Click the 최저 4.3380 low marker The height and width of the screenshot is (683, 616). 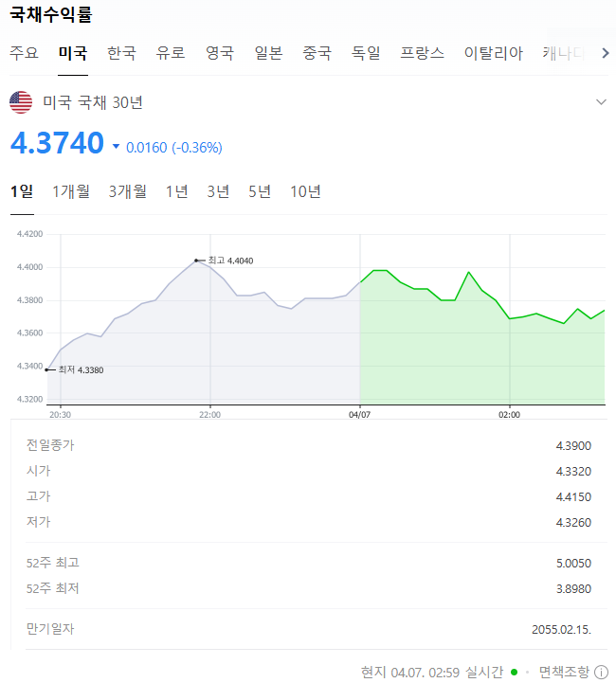point(75,369)
